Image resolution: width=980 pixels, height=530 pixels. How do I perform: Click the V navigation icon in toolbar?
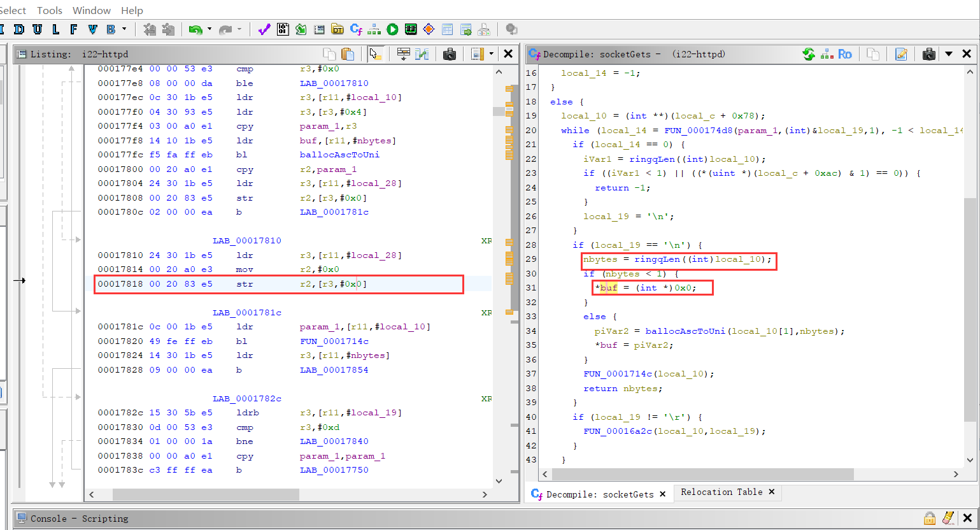click(93, 29)
